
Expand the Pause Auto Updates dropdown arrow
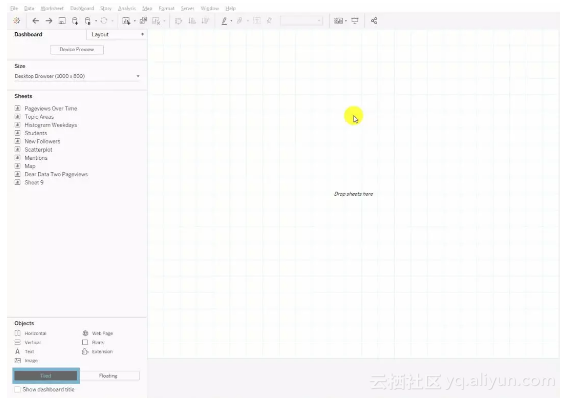[96, 21]
